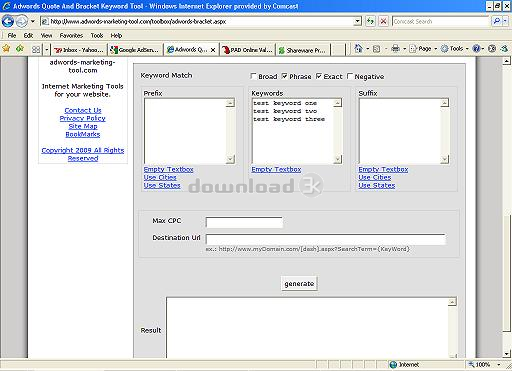Go forward with the Forward arrow button

point(22,21)
